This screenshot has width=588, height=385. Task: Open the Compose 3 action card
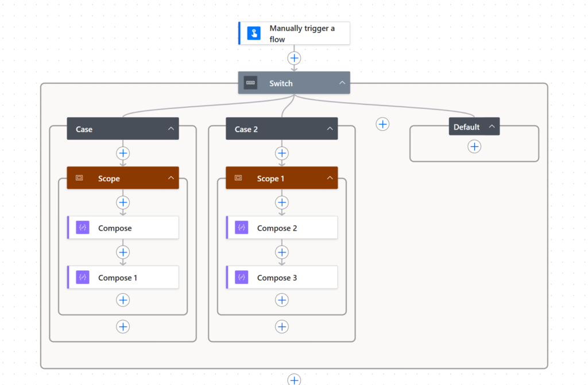pos(281,277)
